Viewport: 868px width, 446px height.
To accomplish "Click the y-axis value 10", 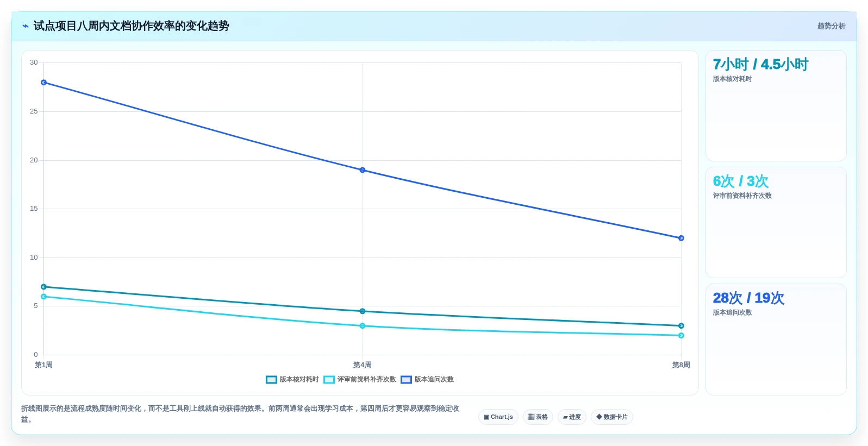I will tap(34, 257).
